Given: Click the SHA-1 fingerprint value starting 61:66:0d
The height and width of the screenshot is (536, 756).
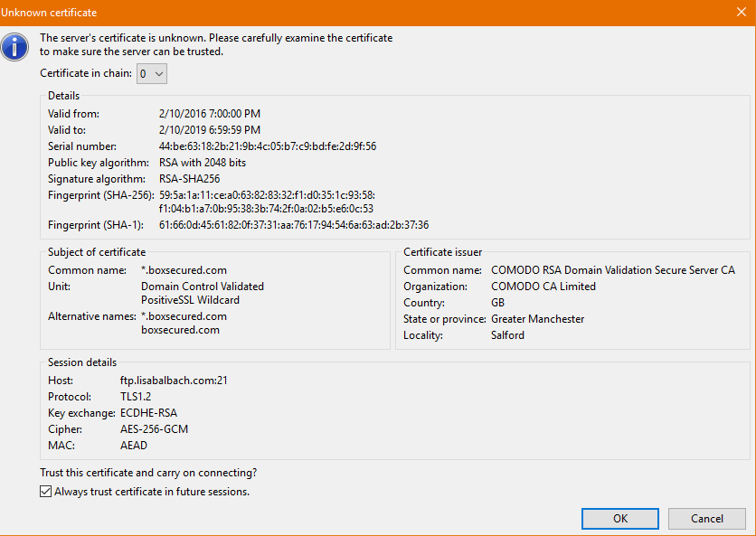Looking at the screenshot, I should point(294,225).
